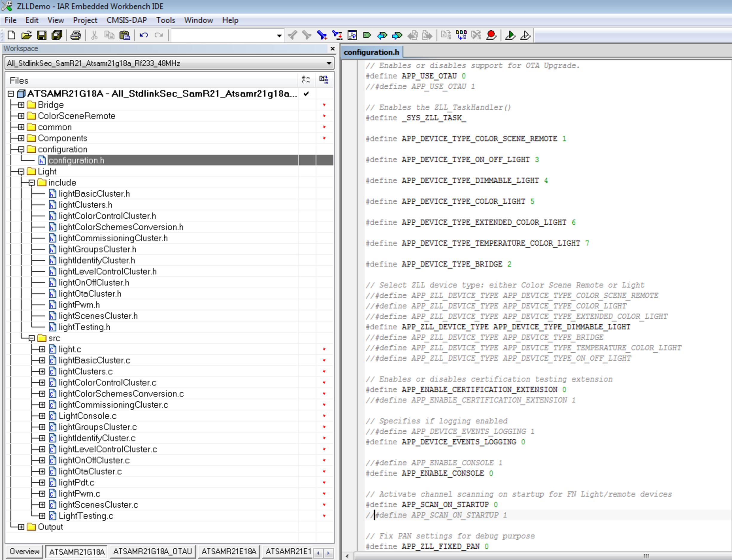Start Download and Debug with the green arrow icon

click(x=510, y=35)
